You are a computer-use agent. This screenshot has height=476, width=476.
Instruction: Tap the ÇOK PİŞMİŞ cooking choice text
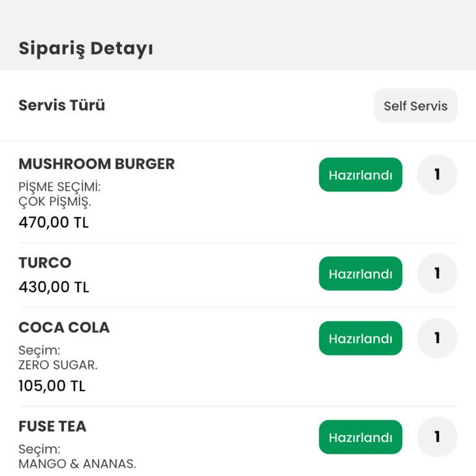[55, 202]
